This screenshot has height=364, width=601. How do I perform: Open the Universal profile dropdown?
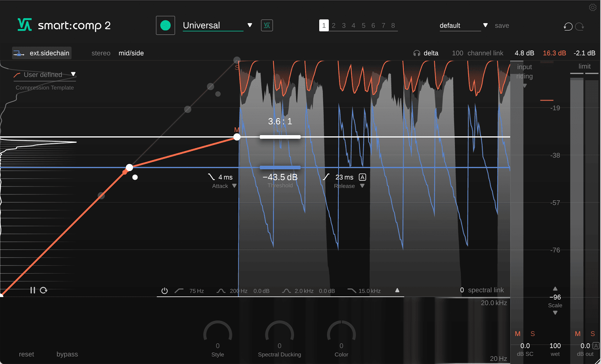click(x=250, y=25)
